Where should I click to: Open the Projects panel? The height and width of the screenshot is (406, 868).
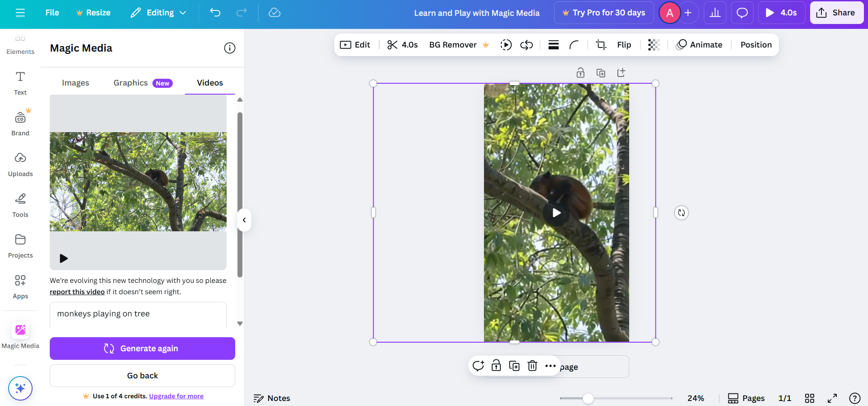tap(20, 246)
